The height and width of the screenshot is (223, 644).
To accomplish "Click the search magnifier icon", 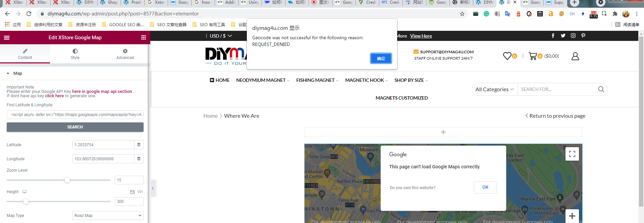I will [x=601, y=89].
